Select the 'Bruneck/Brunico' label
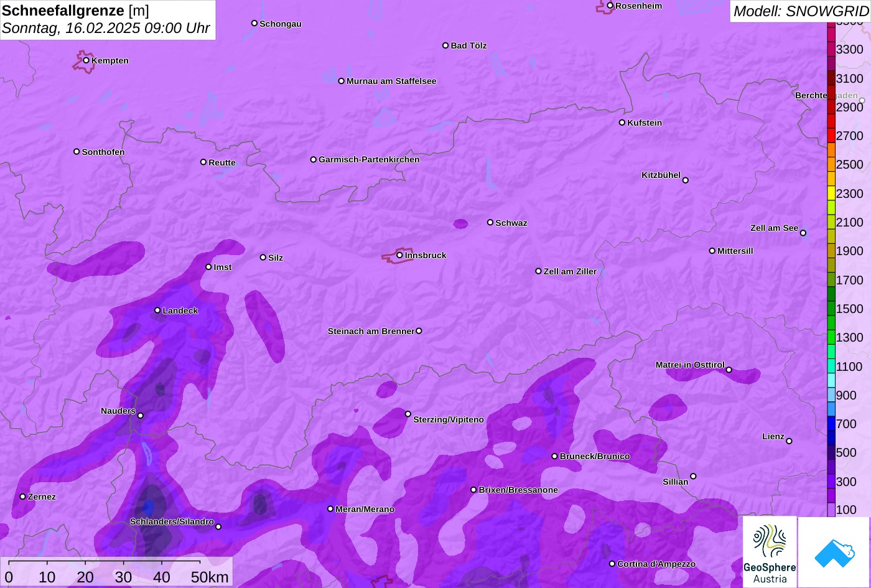 595,457
